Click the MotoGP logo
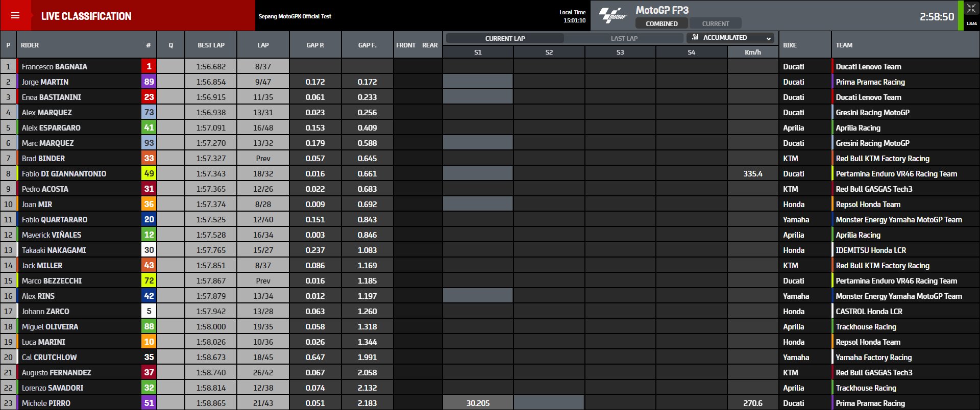This screenshot has height=410, width=980. coord(612,16)
